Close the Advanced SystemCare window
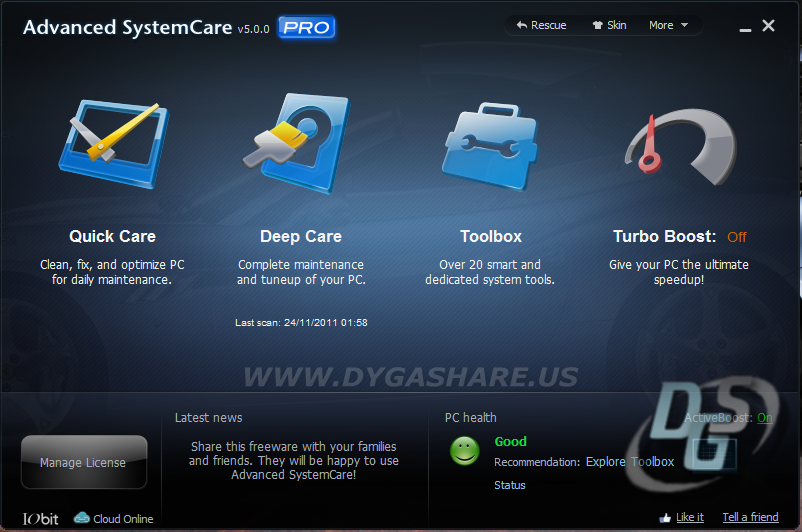This screenshot has height=532, width=802. point(768,26)
